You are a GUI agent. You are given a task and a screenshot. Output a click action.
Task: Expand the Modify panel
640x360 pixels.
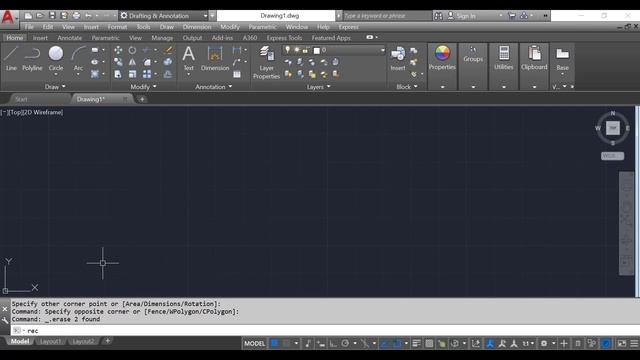[143, 87]
